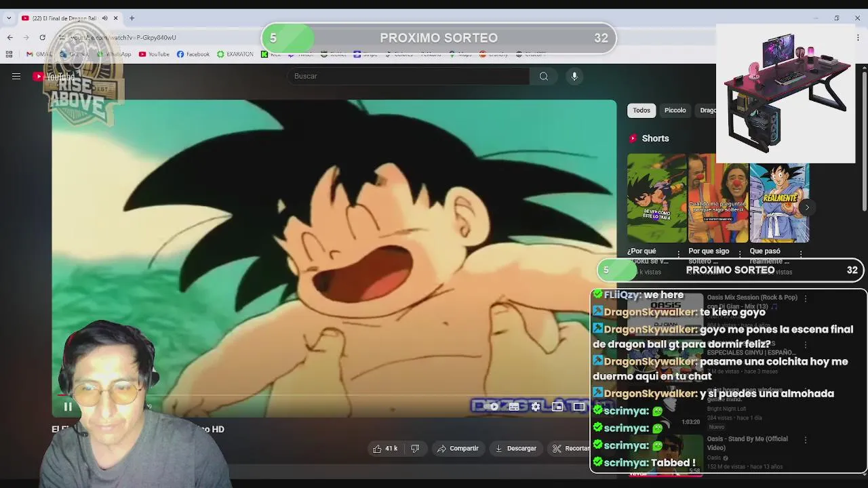Toggle subtitles in the video player

(x=514, y=407)
